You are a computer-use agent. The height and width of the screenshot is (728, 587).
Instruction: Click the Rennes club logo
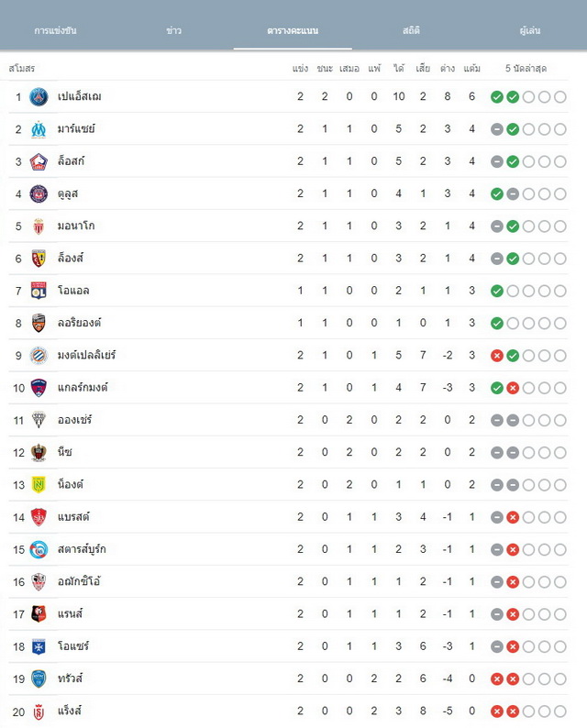(x=39, y=613)
